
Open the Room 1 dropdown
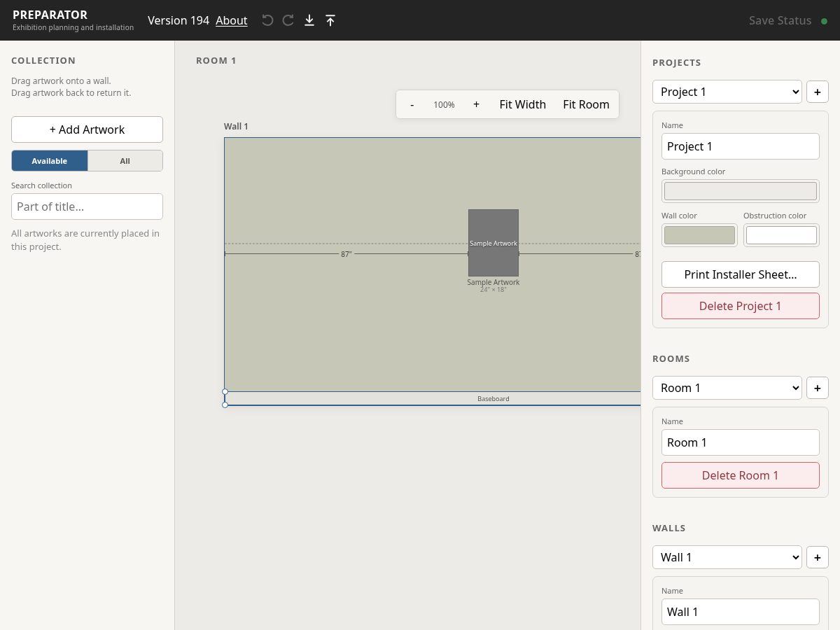pyautogui.click(x=727, y=388)
